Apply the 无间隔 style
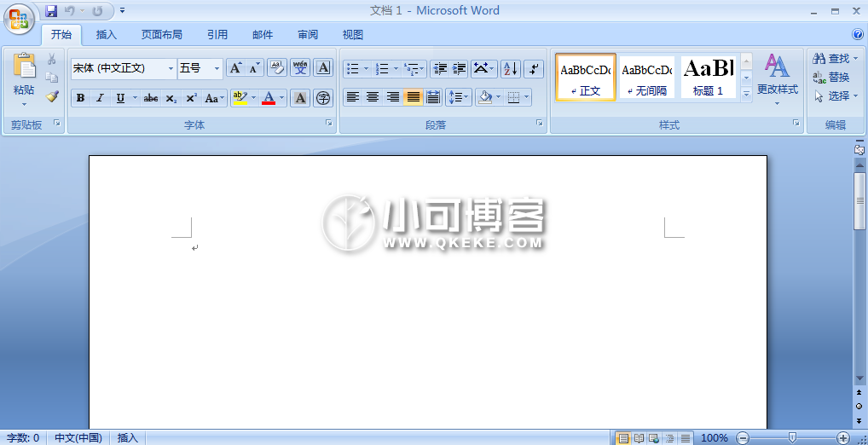The width and height of the screenshot is (868, 445). [x=647, y=77]
